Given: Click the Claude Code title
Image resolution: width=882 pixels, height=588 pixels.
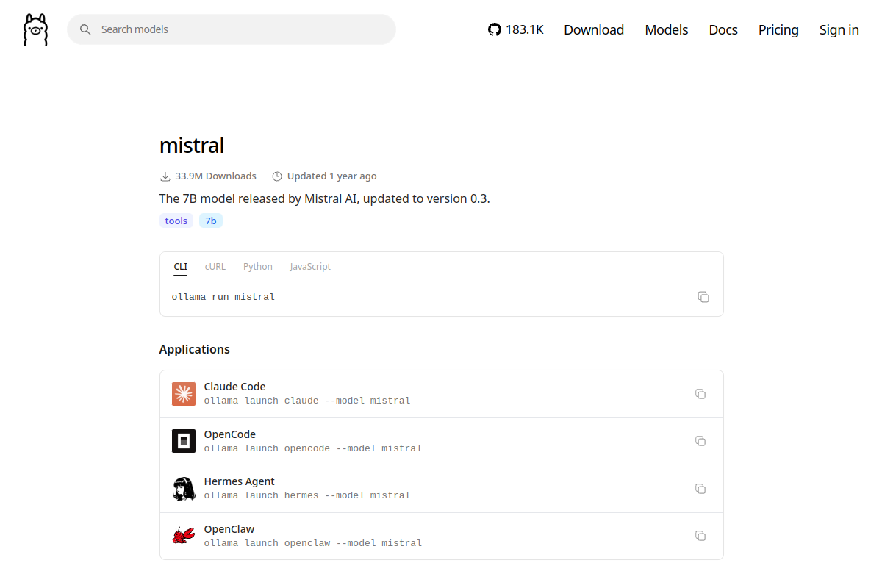Looking at the screenshot, I should (x=234, y=387).
